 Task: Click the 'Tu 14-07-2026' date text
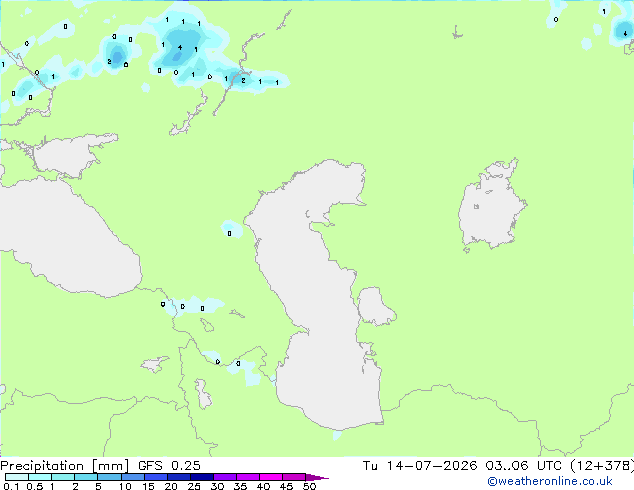[420, 466]
